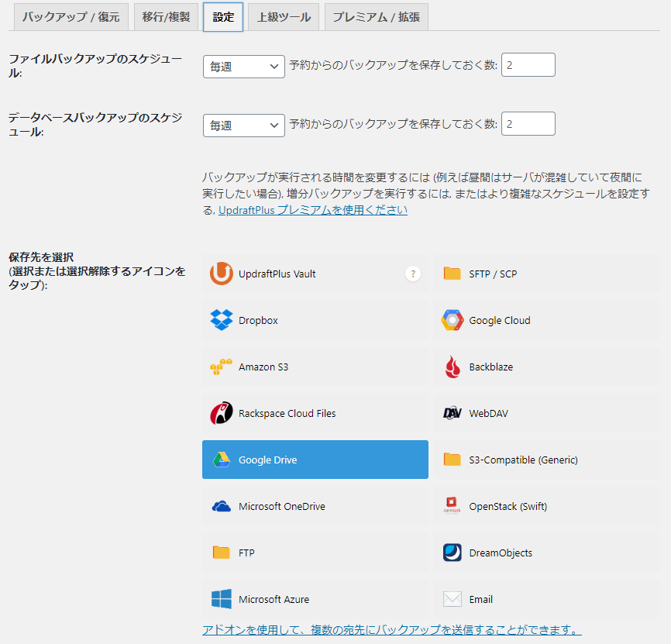Select the UpdraftPlus Vault logo icon
Screen dimensions: 671x644
222,274
